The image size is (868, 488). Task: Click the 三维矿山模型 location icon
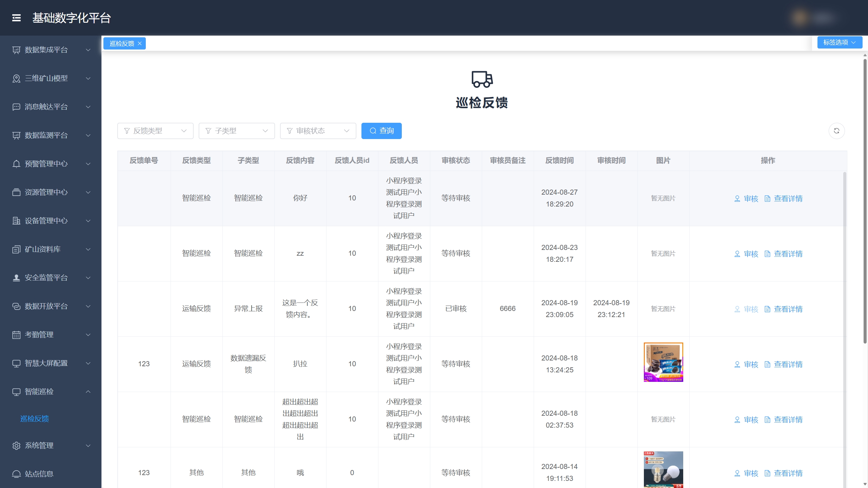click(16, 79)
